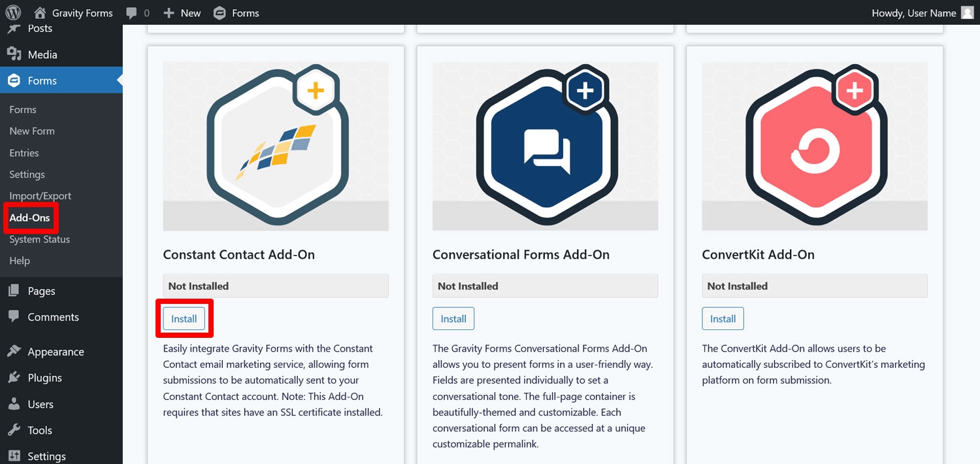Click the plus icon beside New
This screenshot has height=464, width=980.
(169, 13)
